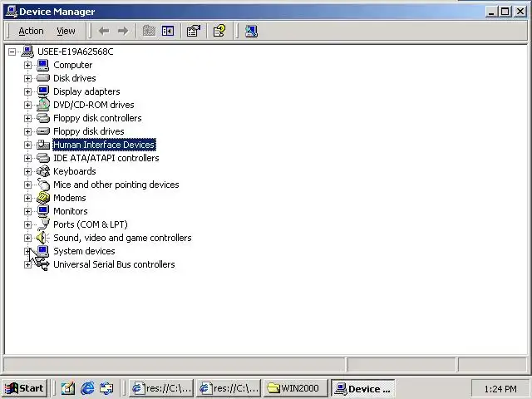The height and width of the screenshot is (399, 532).
Task: Open the View menu
Action: (66, 32)
